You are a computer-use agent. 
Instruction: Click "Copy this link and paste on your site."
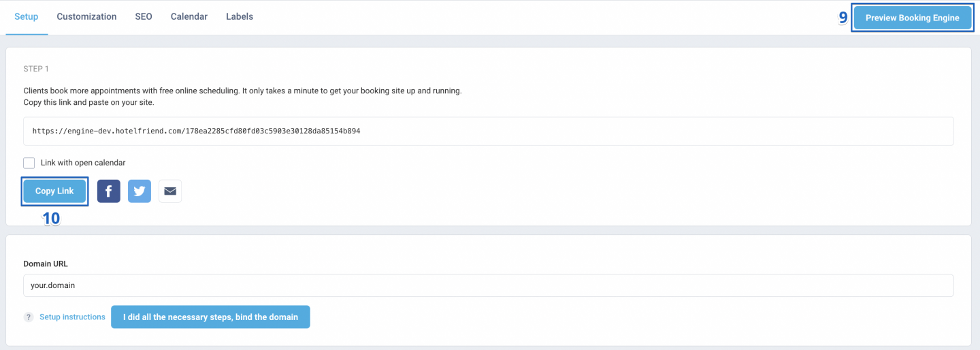pyautogui.click(x=88, y=102)
